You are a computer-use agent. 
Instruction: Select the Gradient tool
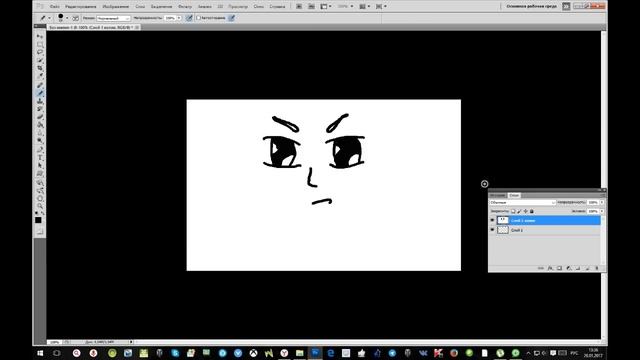[40, 125]
